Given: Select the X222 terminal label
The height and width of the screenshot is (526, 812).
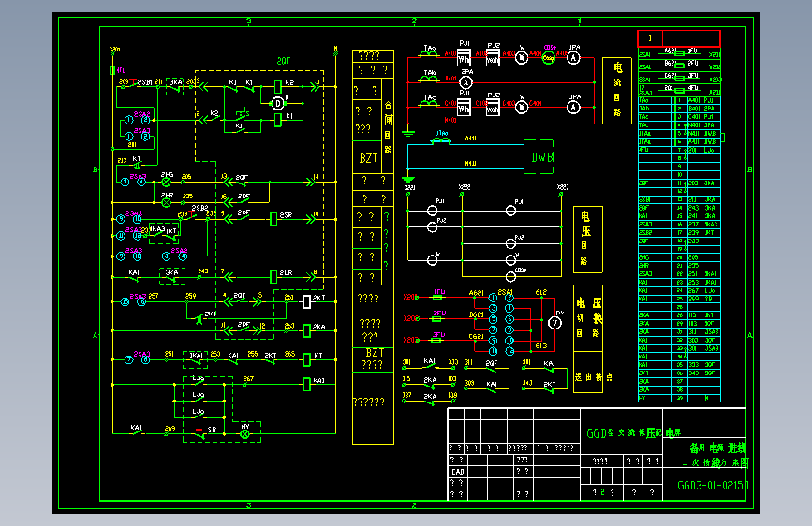Looking at the screenshot, I should (x=465, y=187).
